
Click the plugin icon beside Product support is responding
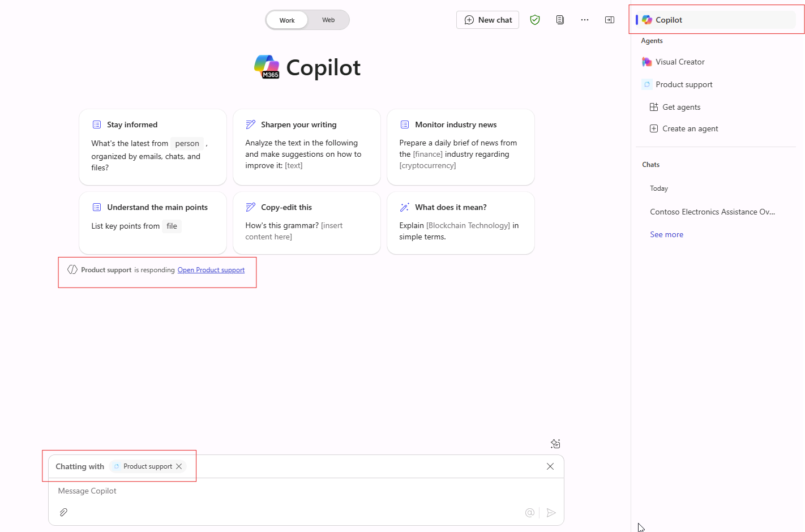point(72,269)
